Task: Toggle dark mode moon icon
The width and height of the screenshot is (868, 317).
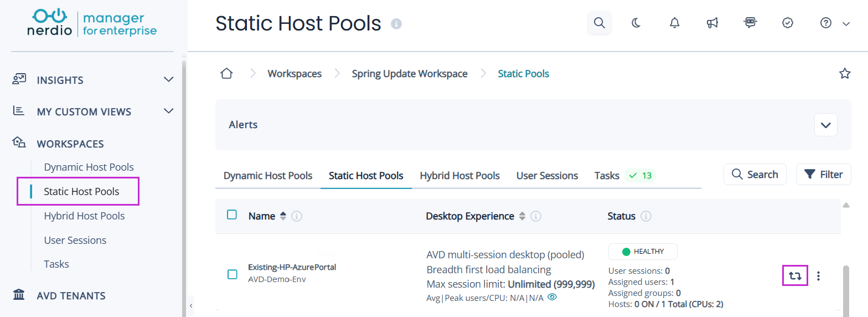Action: (x=637, y=23)
